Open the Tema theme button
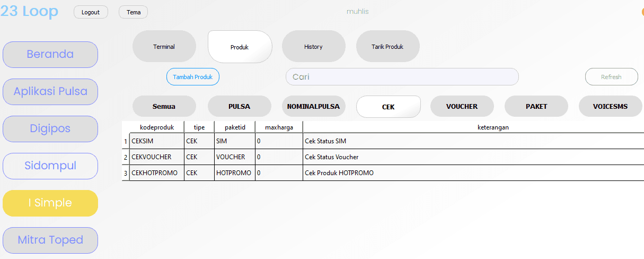Screen dimensions: 644x259 click(x=134, y=12)
